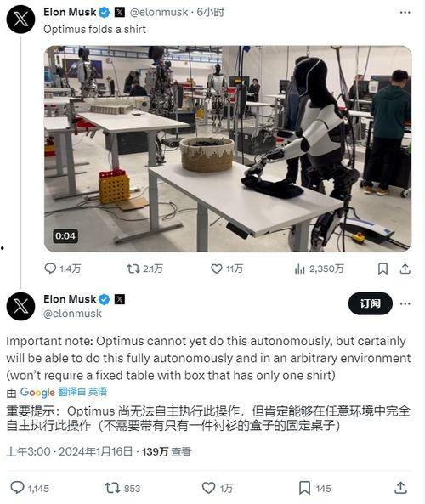Open the @elonmusk handle in second tweet
The height and width of the screenshot is (504, 425).
click(x=72, y=314)
